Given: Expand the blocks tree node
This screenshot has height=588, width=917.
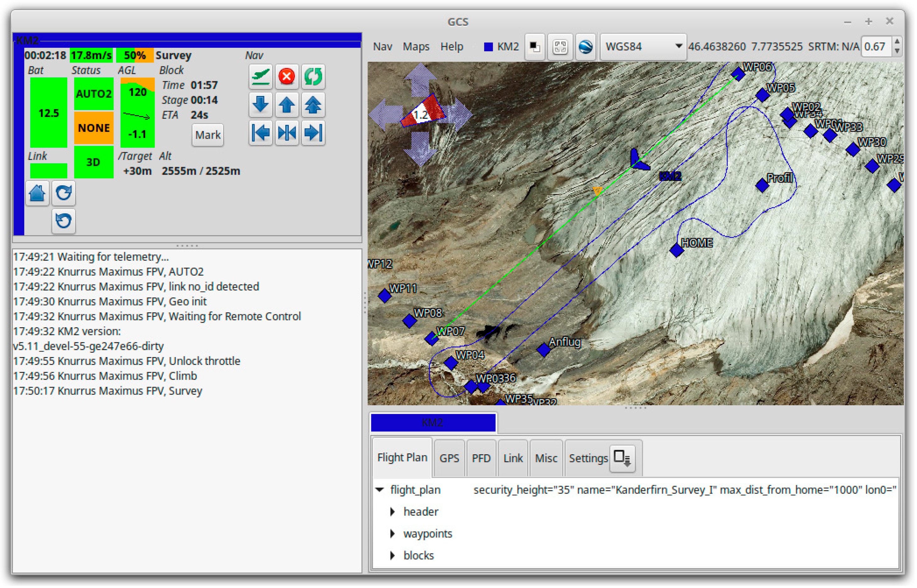Looking at the screenshot, I should click(x=393, y=556).
